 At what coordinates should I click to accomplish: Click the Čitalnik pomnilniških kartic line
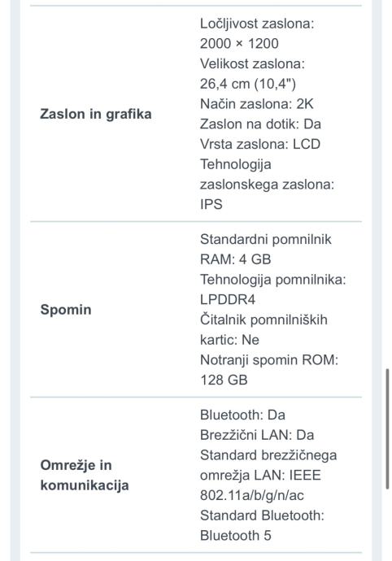coord(264,329)
